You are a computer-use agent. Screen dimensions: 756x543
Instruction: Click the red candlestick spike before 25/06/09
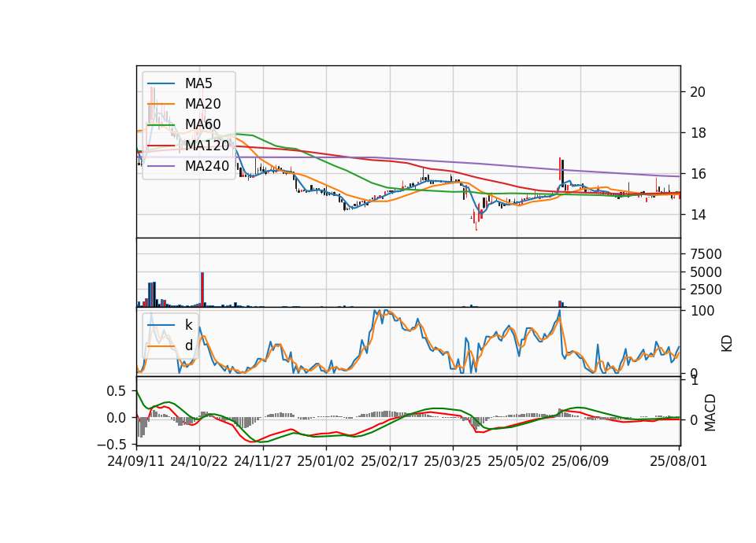coord(560,168)
